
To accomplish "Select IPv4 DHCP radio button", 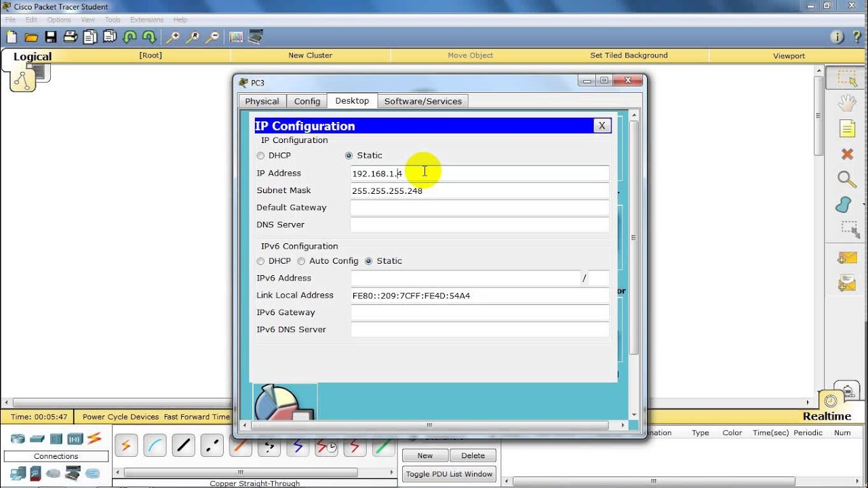I will click(x=260, y=156).
